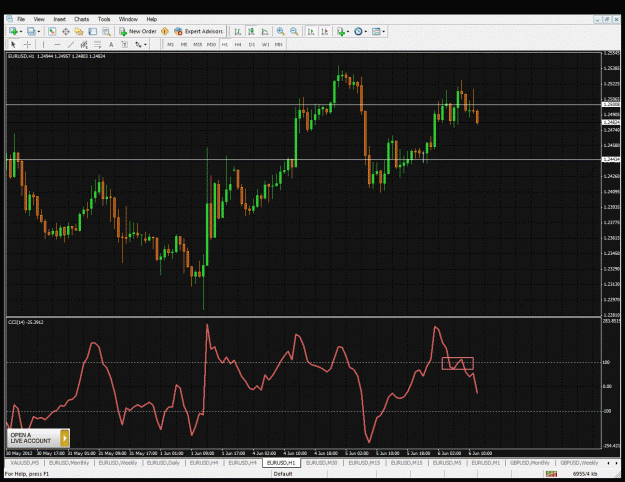Screen dimensions: 625x482
Task: Click the Arrows objects icon
Action: point(138,44)
